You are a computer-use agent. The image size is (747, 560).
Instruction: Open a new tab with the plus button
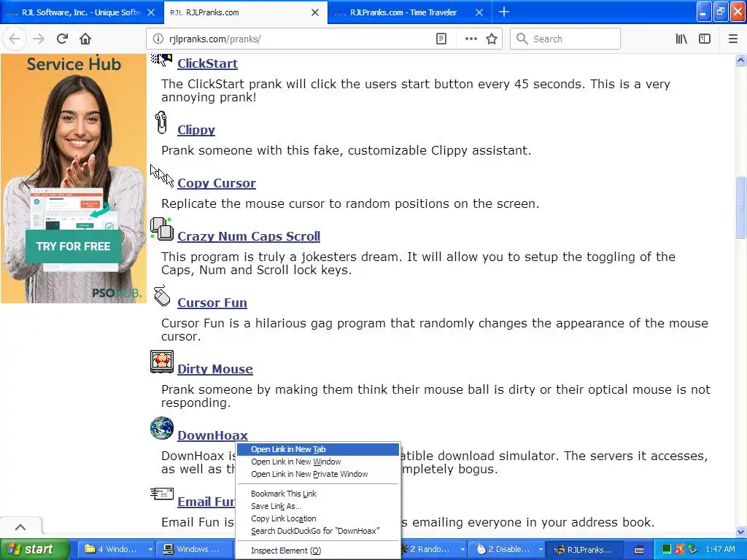tap(503, 12)
